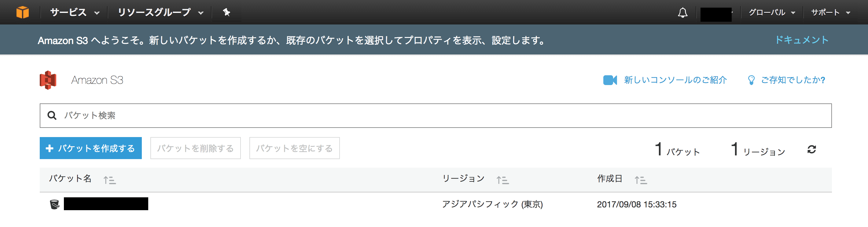Click the AWS orange cube home icon
Screen dimensions: 868x227
click(x=23, y=13)
